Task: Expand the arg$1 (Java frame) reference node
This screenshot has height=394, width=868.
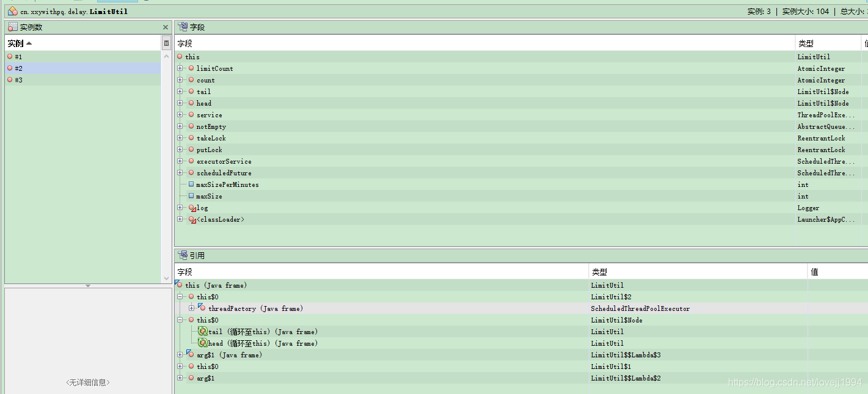Action: (180, 355)
